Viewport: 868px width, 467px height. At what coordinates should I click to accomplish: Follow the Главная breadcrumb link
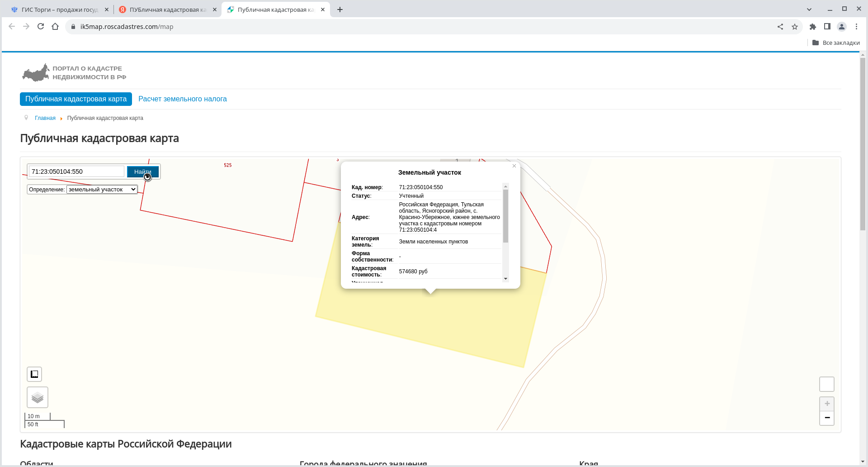pos(45,118)
